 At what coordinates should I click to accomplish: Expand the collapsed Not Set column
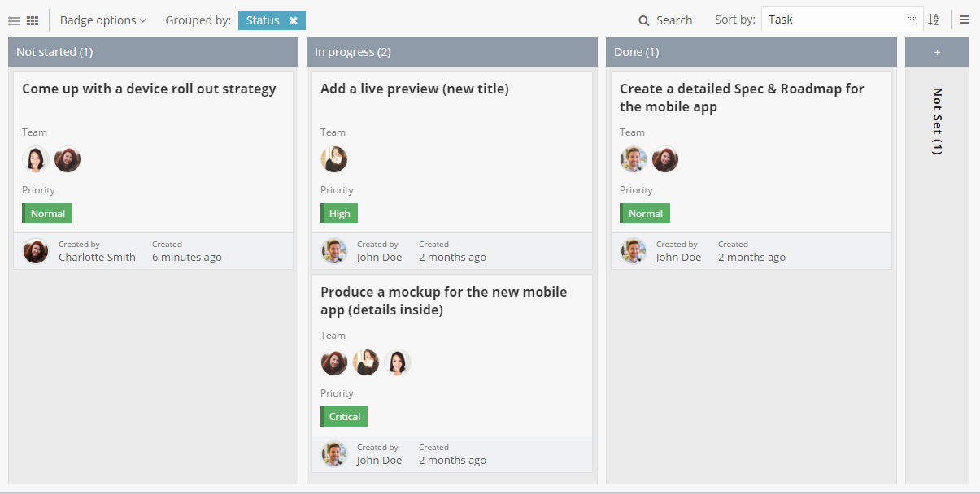coord(937,122)
